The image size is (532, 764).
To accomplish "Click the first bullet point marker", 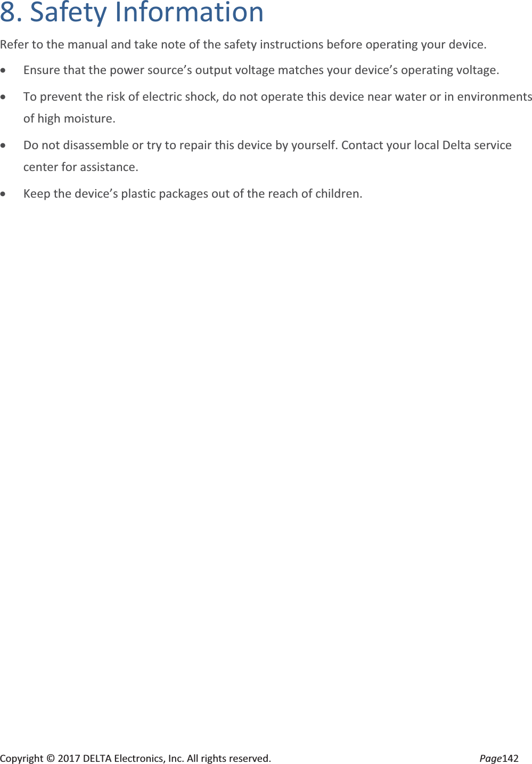I will (x=4, y=71).
